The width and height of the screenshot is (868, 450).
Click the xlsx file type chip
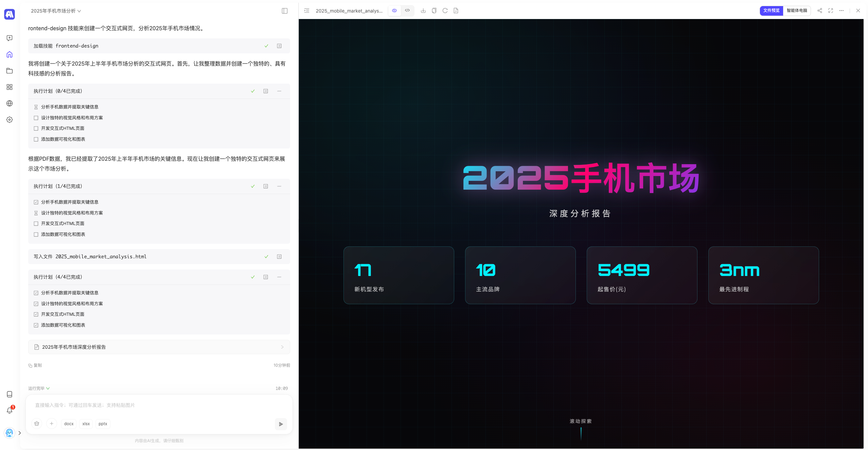click(86, 424)
